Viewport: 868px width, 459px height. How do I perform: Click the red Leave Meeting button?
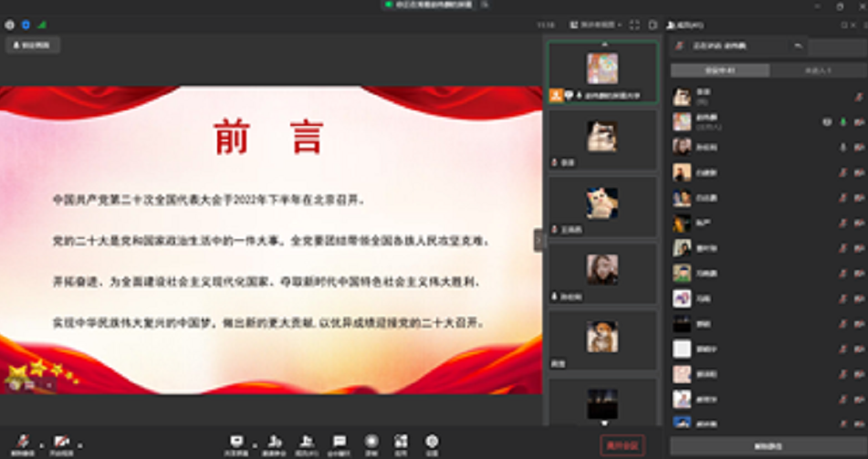coord(622,445)
